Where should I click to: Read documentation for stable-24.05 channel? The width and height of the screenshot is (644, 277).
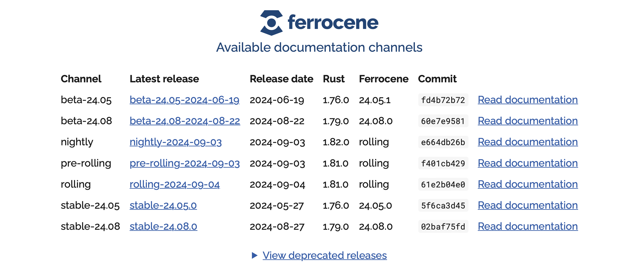(x=528, y=205)
